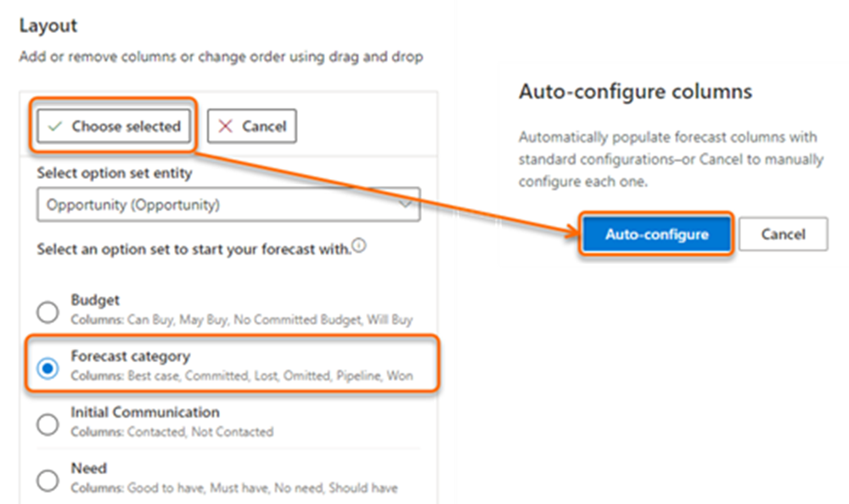
Task: Select the Forecast category radio button
Action: click(x=48, y=367)
